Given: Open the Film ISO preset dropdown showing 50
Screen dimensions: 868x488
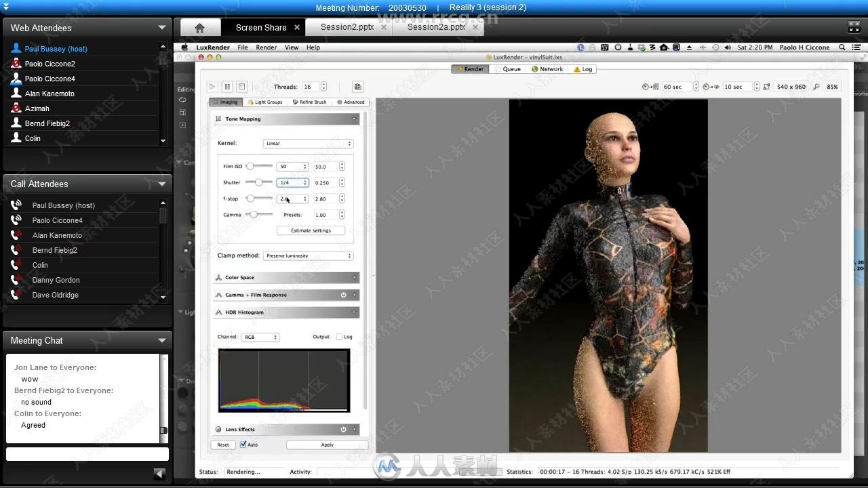Looking at the screenshot, I should 292,166.
